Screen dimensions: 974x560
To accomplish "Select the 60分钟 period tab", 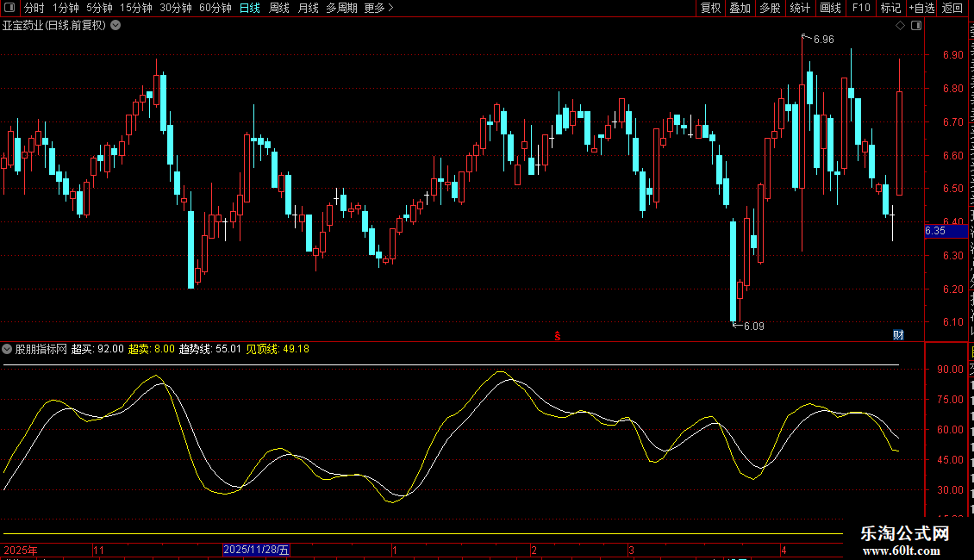I will click(215, 8).
